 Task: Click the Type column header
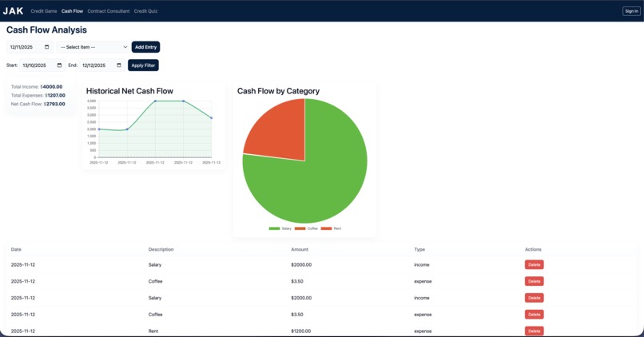click(419, 250)
